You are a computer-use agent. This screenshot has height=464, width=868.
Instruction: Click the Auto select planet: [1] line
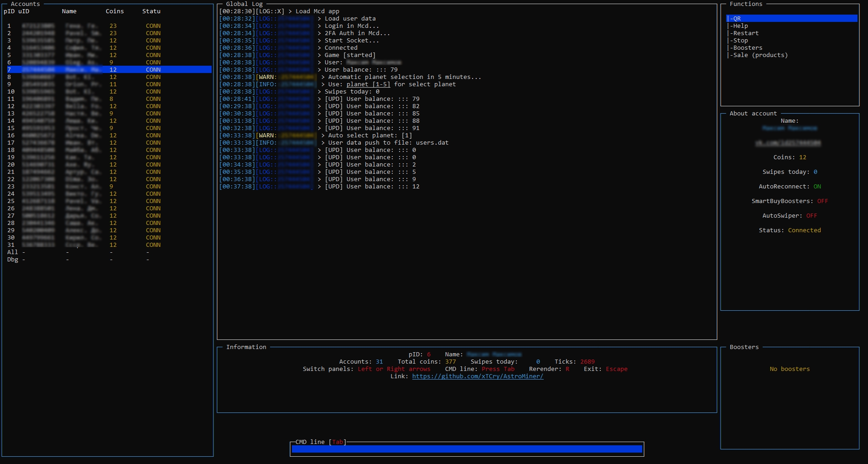tap(316, 136)
